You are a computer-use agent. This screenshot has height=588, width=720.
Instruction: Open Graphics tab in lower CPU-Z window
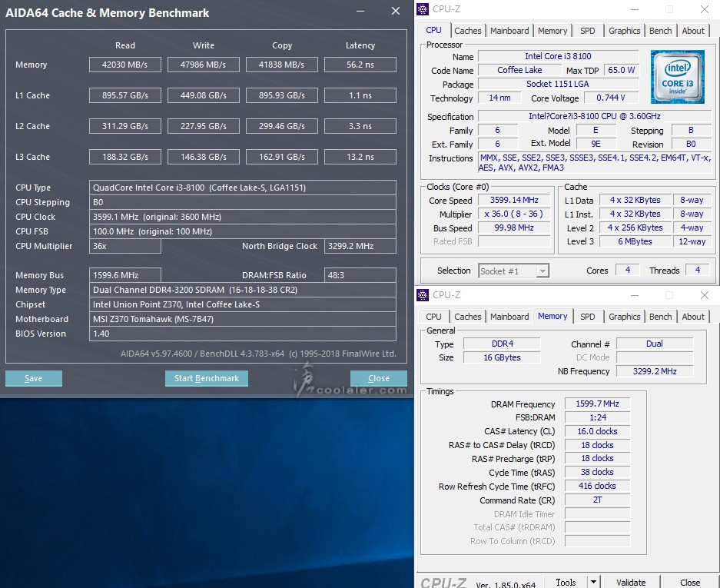[x=624, y=317]
